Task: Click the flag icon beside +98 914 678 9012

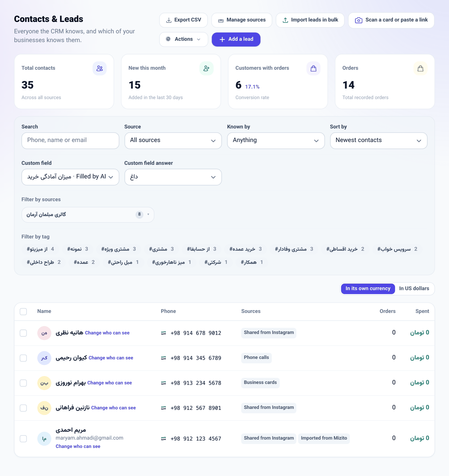Action: (164, 333)
